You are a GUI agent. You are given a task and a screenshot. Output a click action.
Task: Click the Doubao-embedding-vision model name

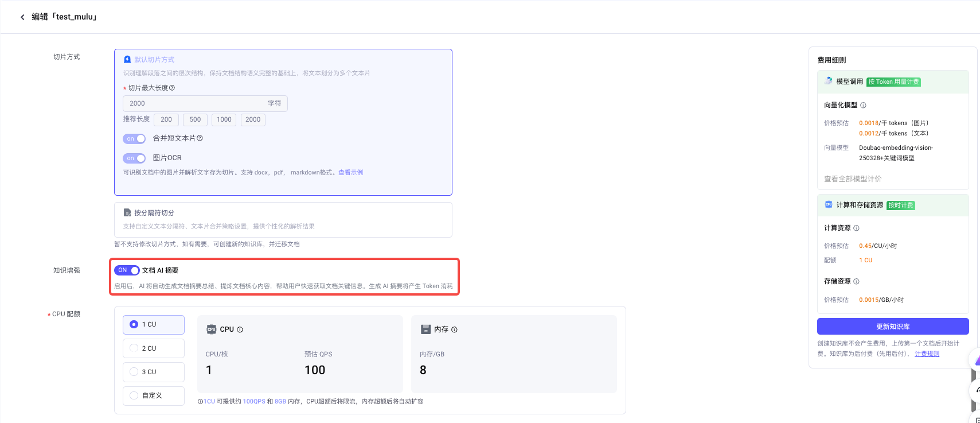click(x=896, y=153)
